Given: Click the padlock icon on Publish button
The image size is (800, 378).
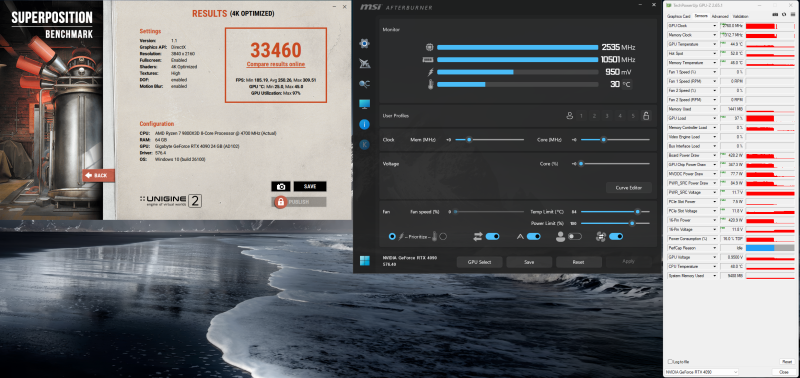Looking at the screenshot, I should tap(280, 202).
